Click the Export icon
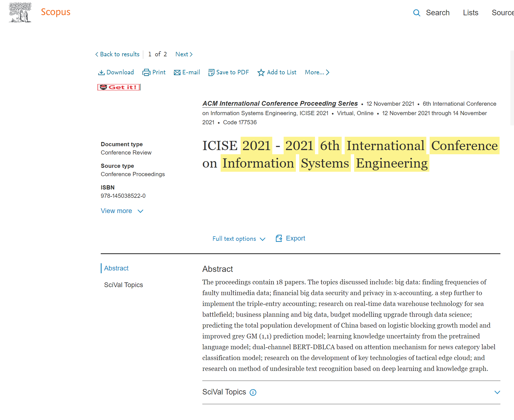This screenshot has height=420, width=514. point(279,238)
